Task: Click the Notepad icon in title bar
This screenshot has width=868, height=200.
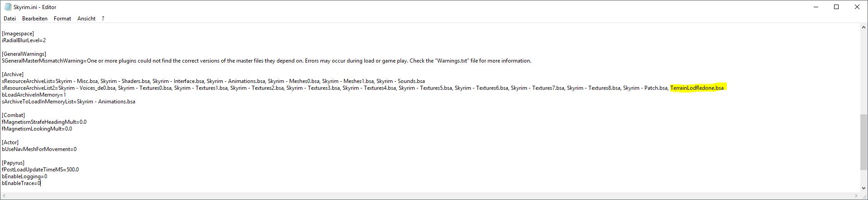Action: (x=7, y=7)
